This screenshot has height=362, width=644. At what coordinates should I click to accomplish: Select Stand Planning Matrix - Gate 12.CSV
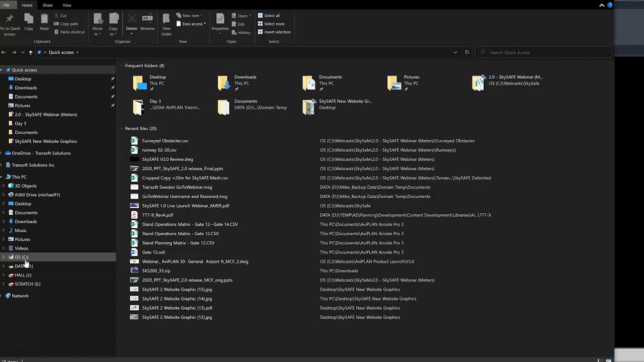click(178, 243)
